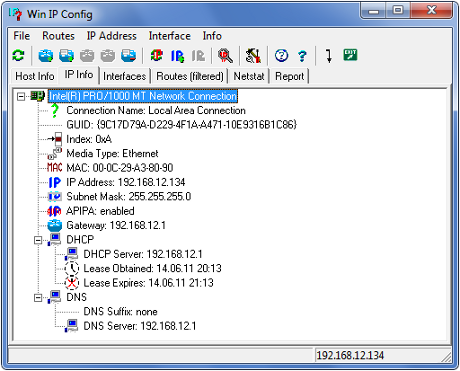Switch to the Netstat tab
460x371 pixels.
coord(249,76)
